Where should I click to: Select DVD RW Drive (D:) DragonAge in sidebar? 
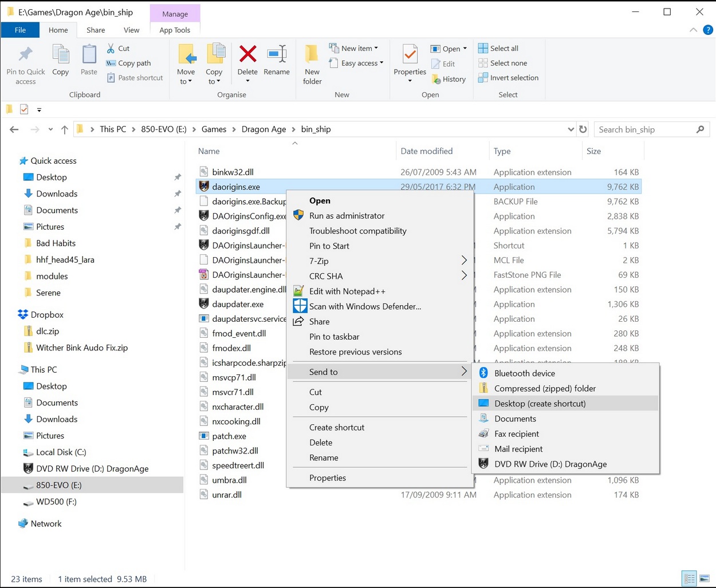(x=92, y=468)
